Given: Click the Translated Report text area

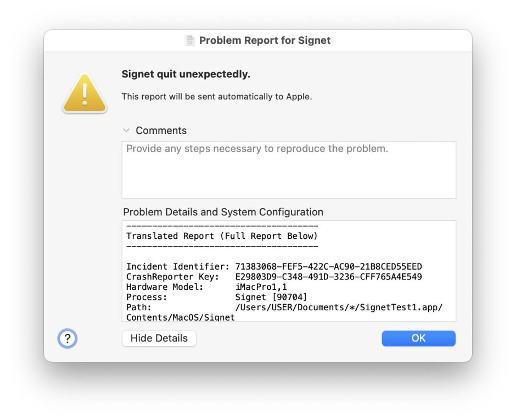Looking at the screenshot, I should click(222, 236).
